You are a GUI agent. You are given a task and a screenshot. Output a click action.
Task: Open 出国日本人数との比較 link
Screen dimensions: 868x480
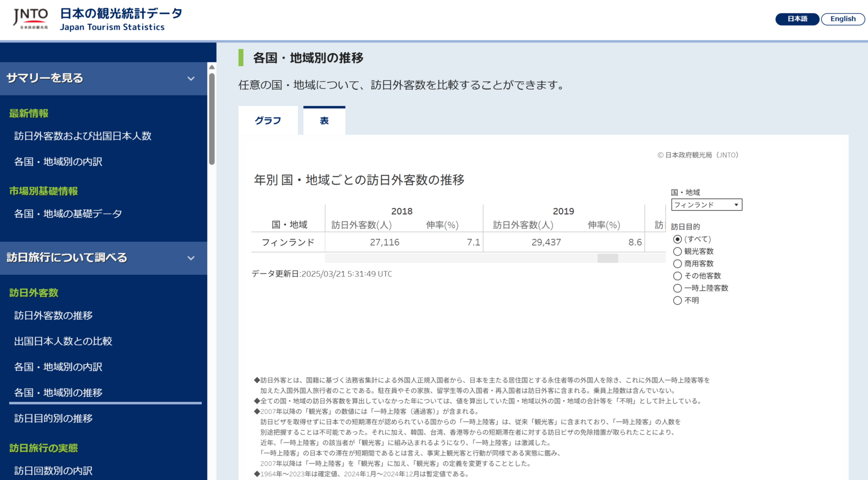(63, 341)
